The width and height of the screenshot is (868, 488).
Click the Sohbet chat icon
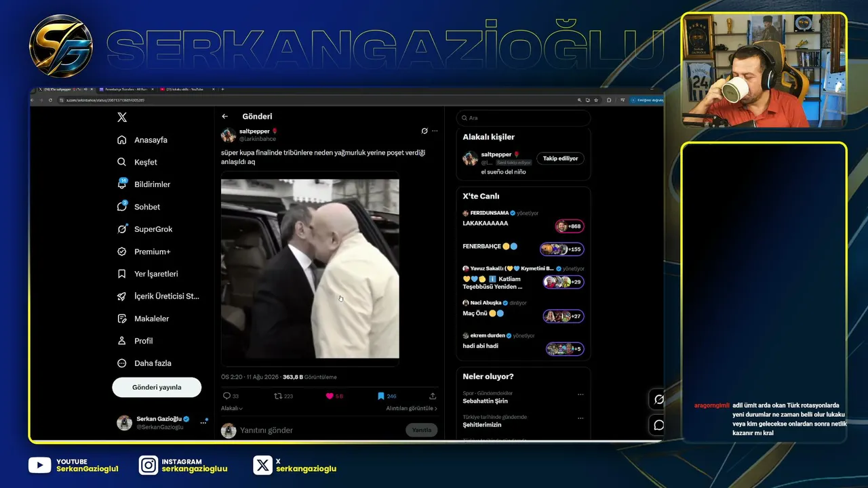coord(122,206)
